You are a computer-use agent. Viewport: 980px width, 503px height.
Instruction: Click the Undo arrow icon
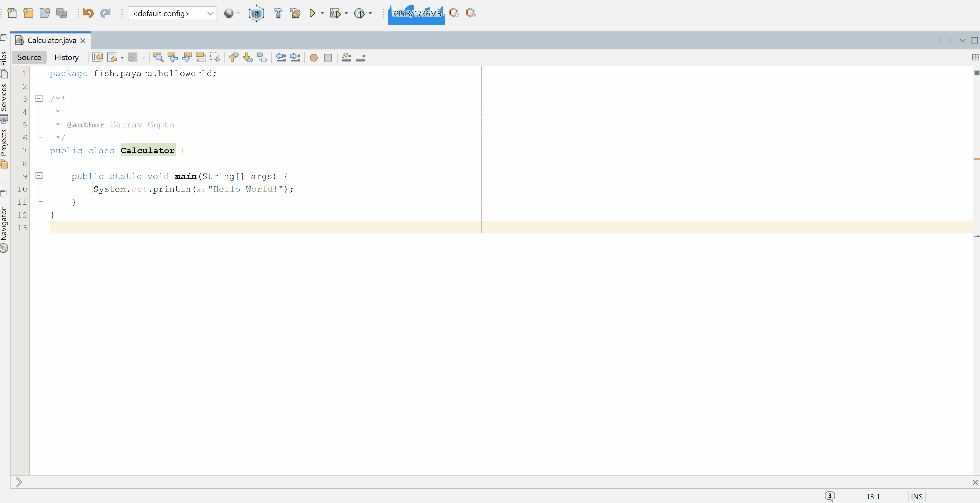click(x=88, y=13)
